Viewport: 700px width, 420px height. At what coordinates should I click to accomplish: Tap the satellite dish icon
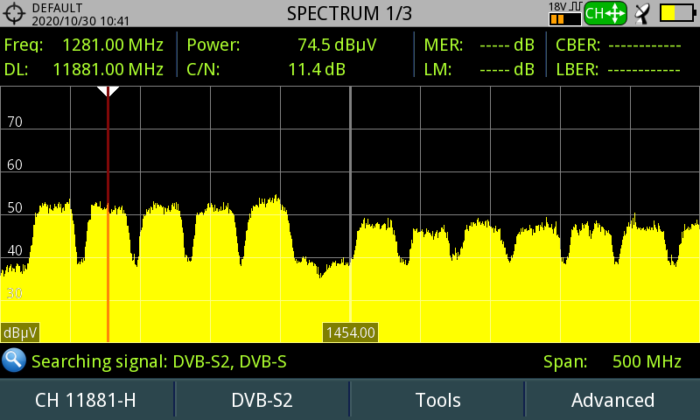pos(642,14)
